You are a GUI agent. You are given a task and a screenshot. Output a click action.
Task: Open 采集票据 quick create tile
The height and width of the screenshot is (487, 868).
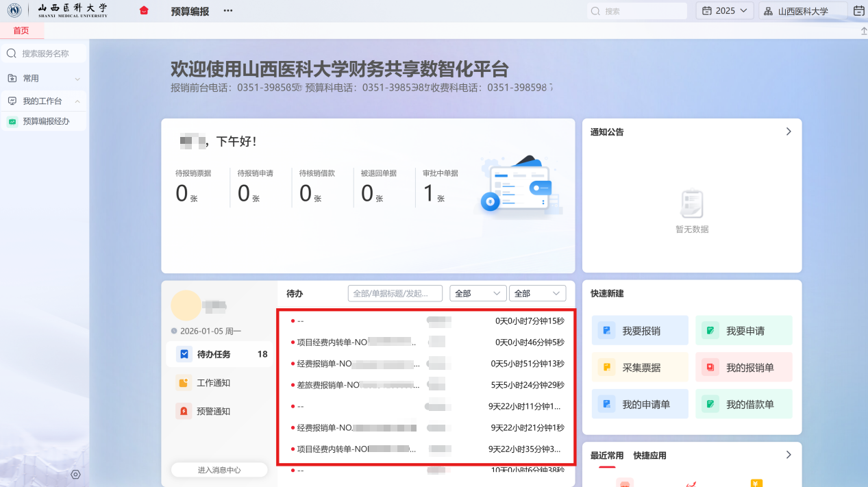coord(639,368)
